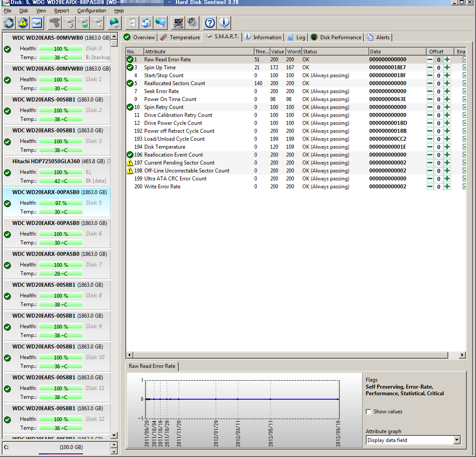Open the Report menu
Screen dimensions: 476x457
[x=62, y=11]
